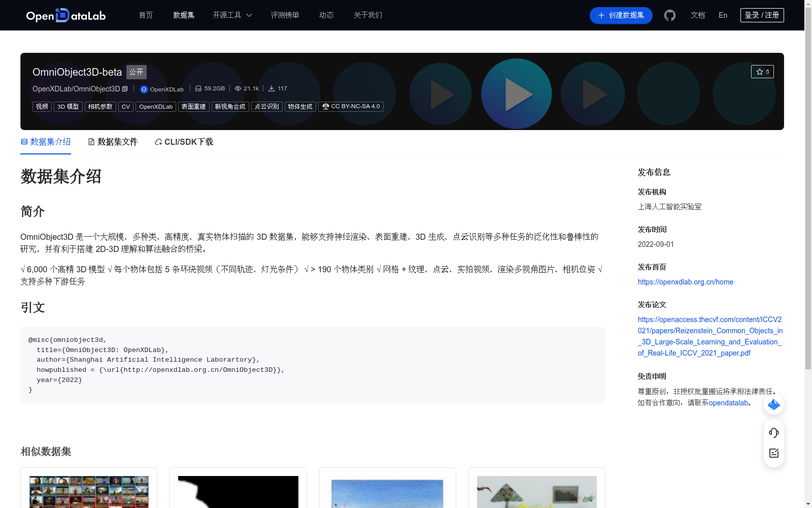Viewport: 812px width, 508px height.
Task: Click the 117 downloads icon
Action: click(x=272, y=88)
